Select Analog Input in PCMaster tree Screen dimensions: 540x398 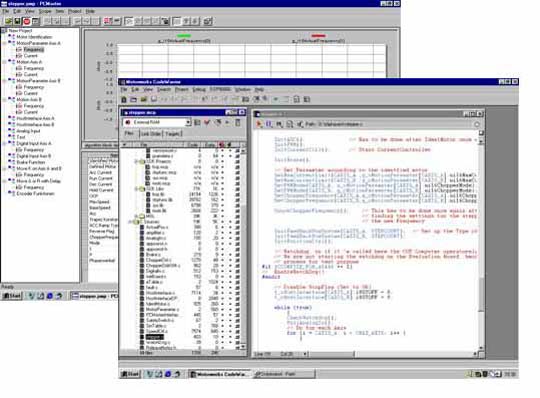click(28, 131)
